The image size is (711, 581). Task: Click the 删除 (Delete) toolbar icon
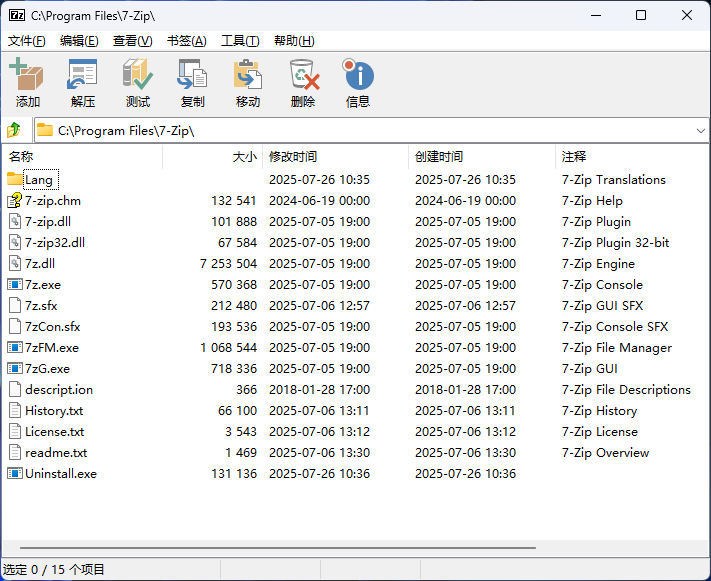click(304, 74)
